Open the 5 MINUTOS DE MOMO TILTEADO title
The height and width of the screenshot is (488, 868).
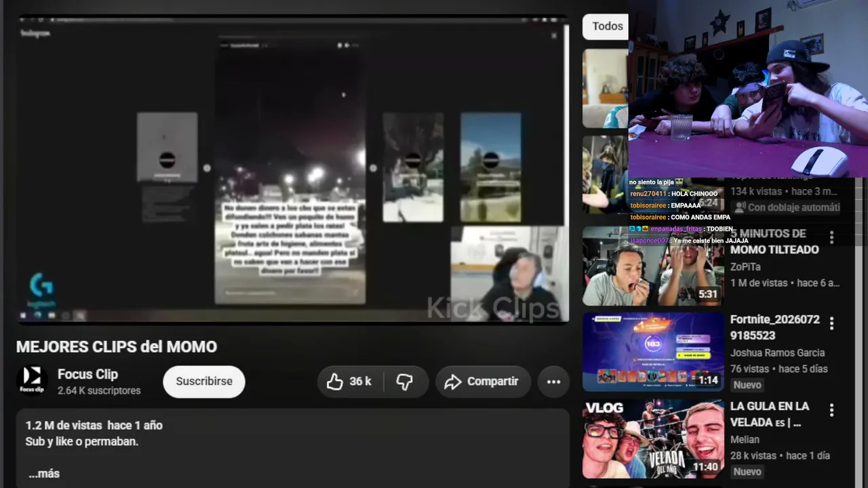click(x=774, y=241)
